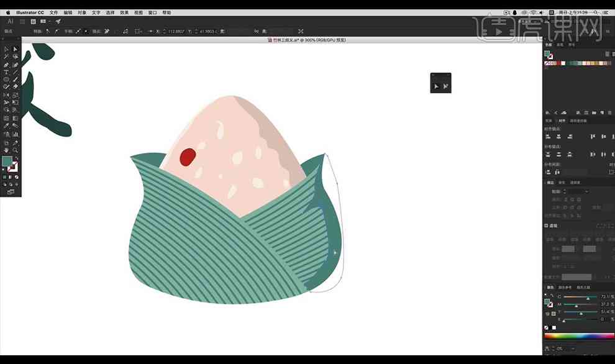Open the 文件 menu
This screenshot has width=615, height=364.
53,12
